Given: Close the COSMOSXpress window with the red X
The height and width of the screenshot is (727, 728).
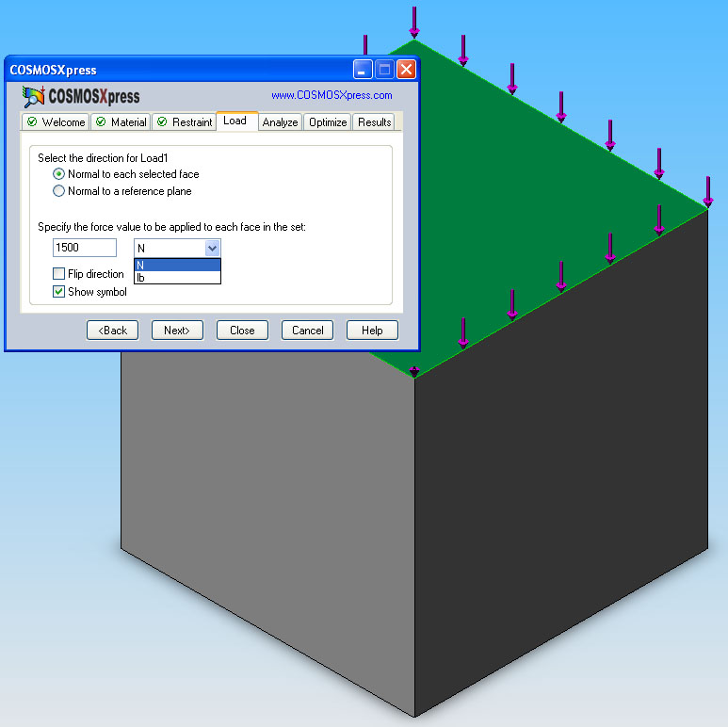Looking at the screenshot, I should (x=406, y=70).
